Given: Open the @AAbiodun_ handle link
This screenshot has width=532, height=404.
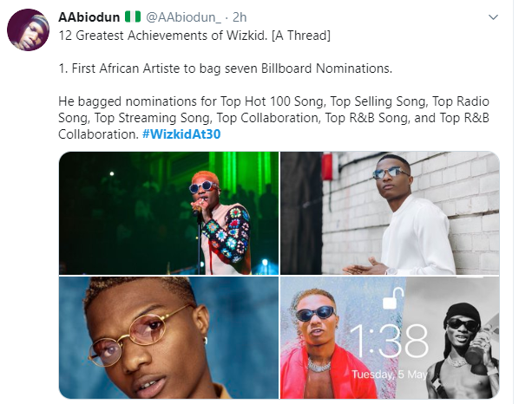Looking at the screenshot, I should coord(183,17).
